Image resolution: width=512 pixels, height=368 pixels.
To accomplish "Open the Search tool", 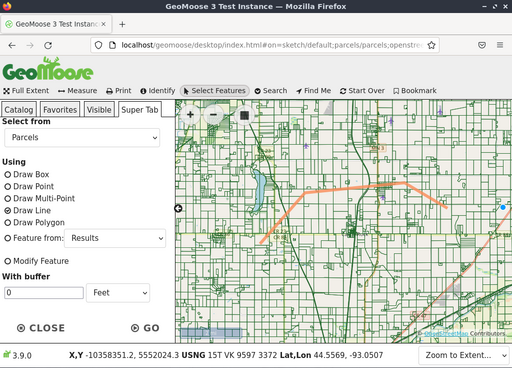I will 271,91.
